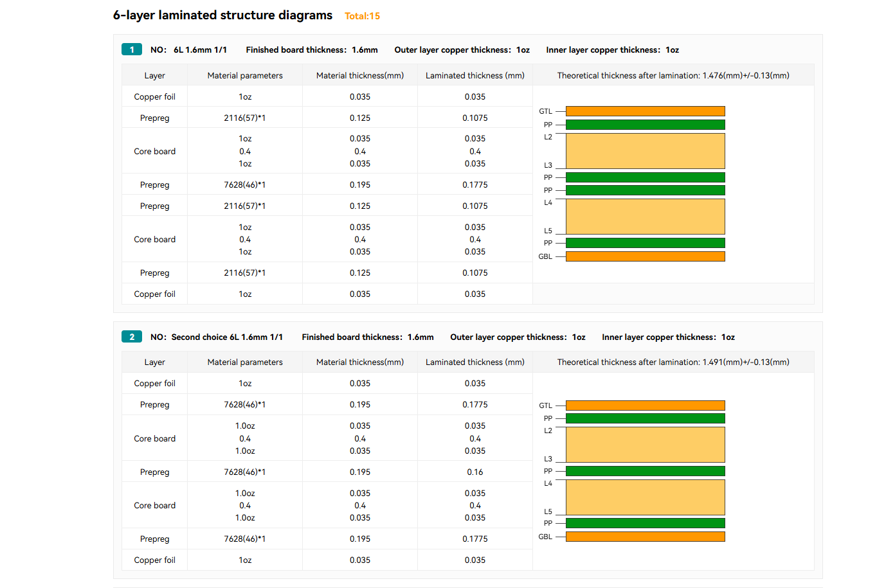The height and width of the screenshot is (588, 877).
Task: Click Material parameters header in first table
Action: (x=245, y=75)
